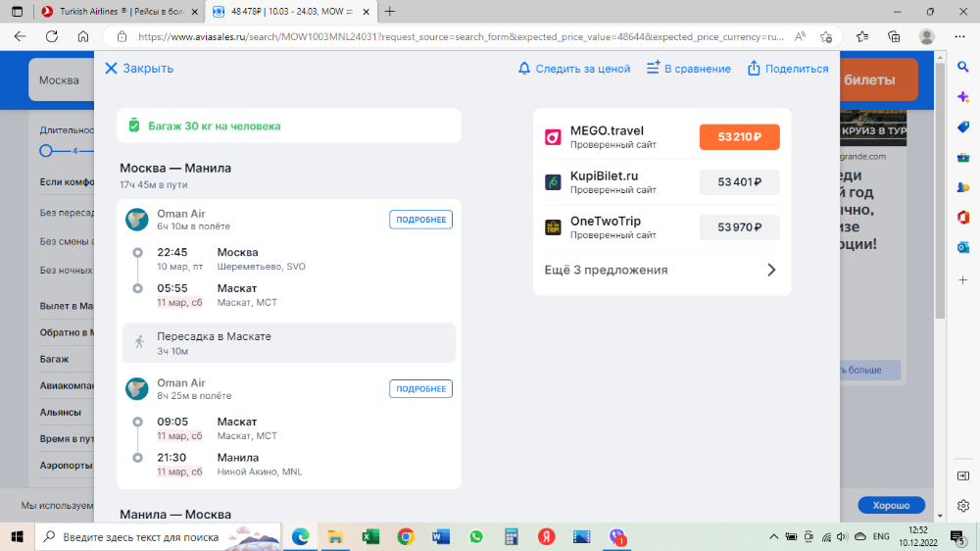The image size is (980, 551).
Task: Click the KupiBilet.ru logo icon
Action: [x=553, y=182]
